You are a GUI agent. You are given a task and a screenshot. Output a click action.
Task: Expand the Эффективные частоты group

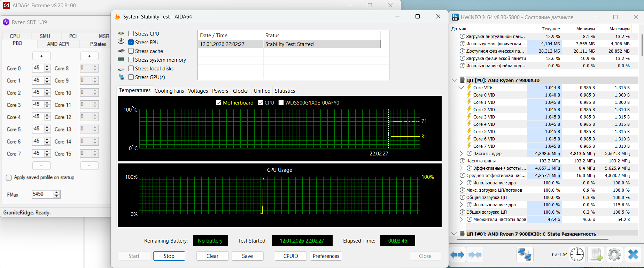(461, 168)
